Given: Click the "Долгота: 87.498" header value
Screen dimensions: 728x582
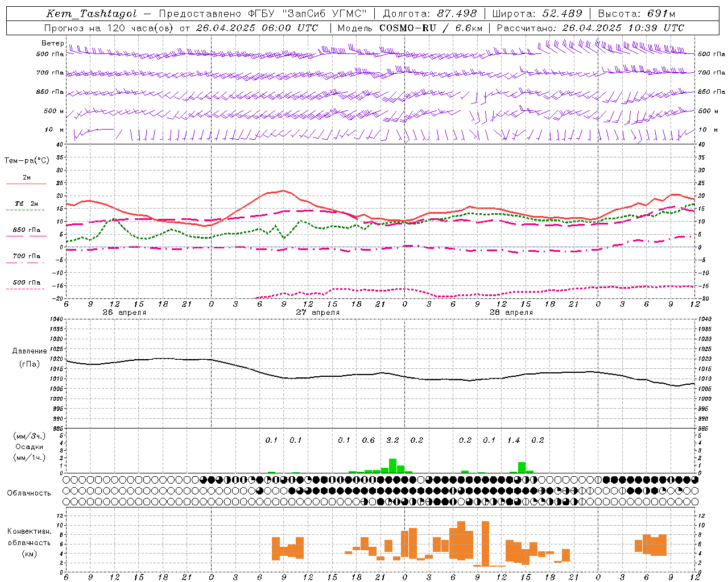Looking at the screenshot, I should tap(430, 14).
